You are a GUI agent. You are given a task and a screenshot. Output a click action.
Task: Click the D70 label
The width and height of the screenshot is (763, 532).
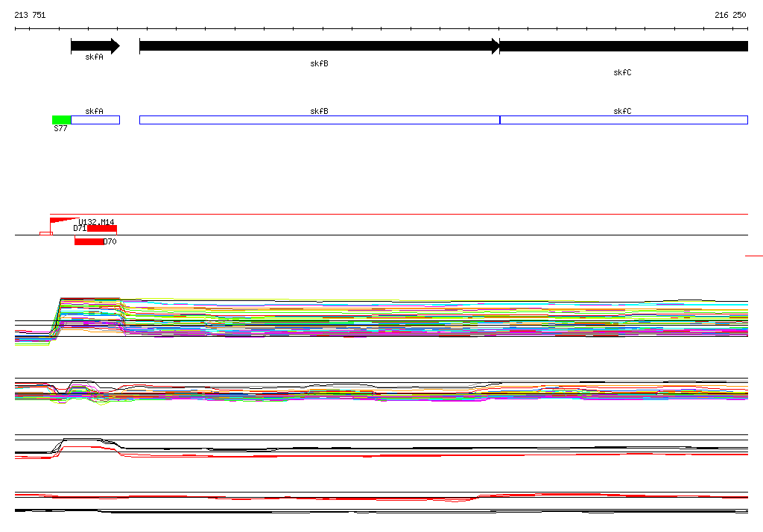tap(110, 241)
